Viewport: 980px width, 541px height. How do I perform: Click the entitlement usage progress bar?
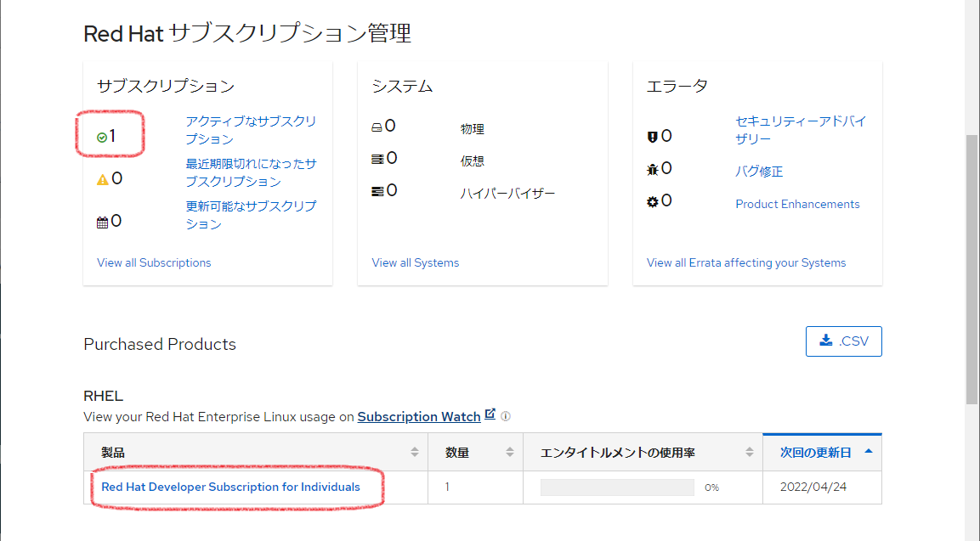[617, 487]
